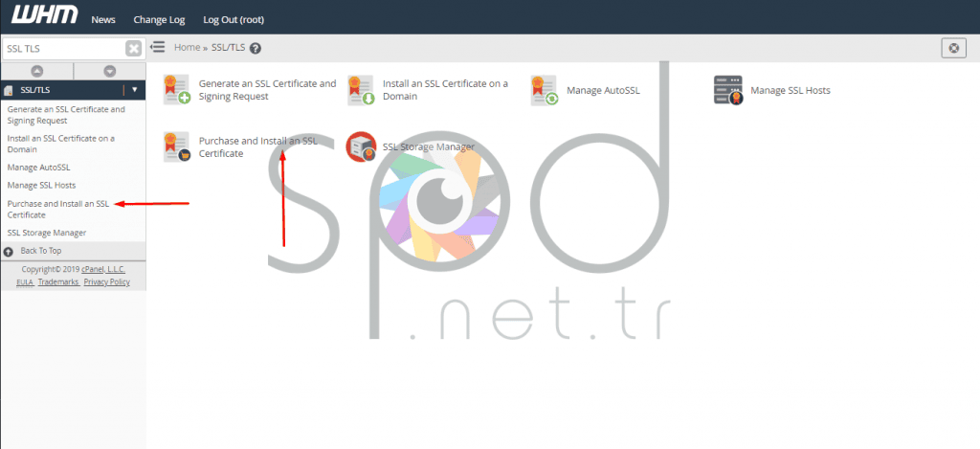
Task: Click SSL/TLS section icon in sidebar
Action: [8, 91]
